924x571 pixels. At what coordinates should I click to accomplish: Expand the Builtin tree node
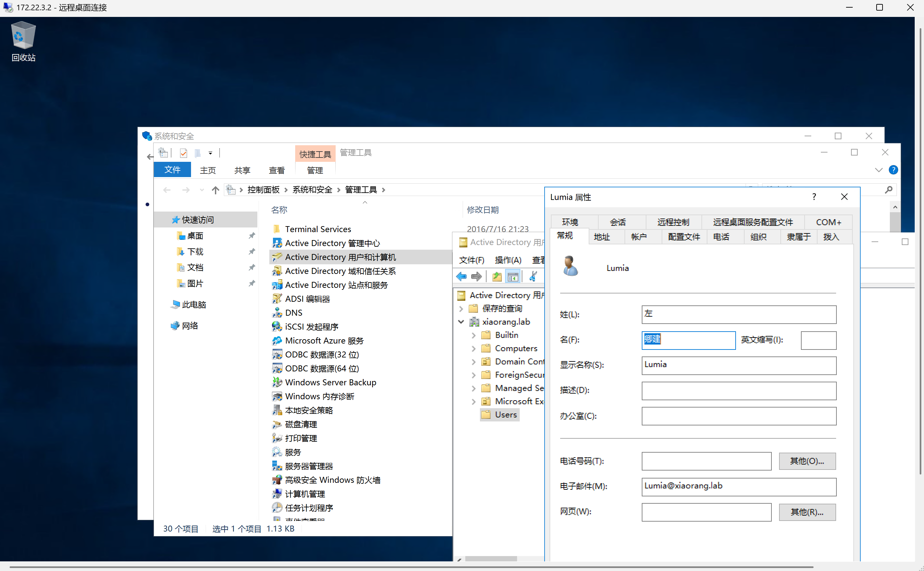[474, 335]
